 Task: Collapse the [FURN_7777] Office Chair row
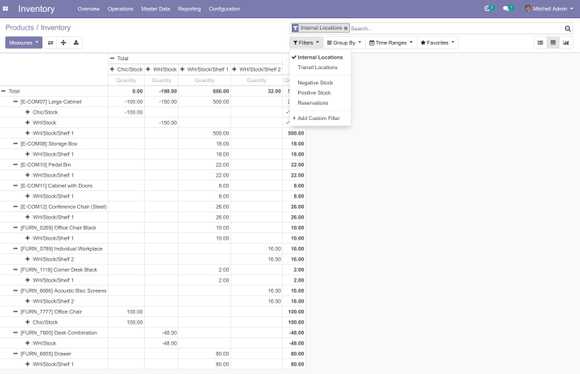pyautogui.click(x=48, y=312)
